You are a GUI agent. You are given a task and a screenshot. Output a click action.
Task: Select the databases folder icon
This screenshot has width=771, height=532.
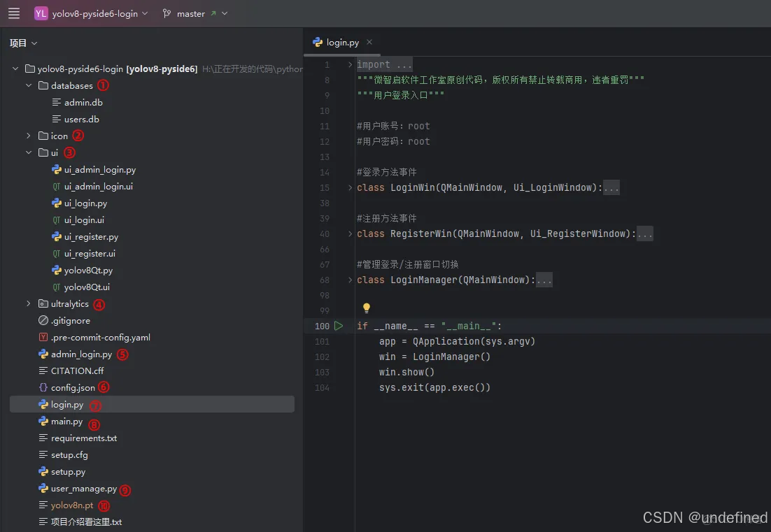coord(43,85)
